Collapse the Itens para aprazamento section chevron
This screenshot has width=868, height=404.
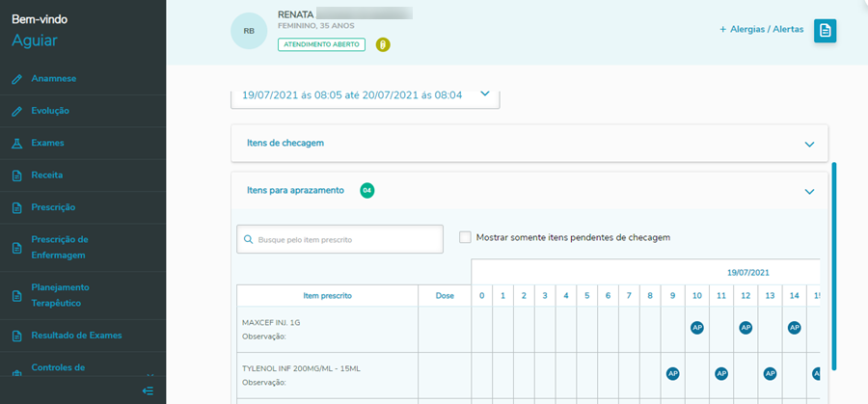[x=809, y=192]
